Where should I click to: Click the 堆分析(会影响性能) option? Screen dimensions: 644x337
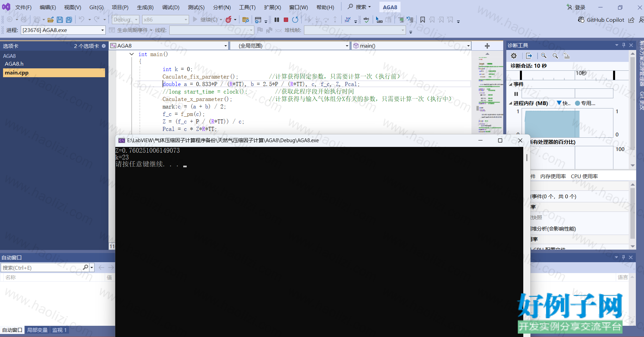pyautogui.click(x=553, y=229)
